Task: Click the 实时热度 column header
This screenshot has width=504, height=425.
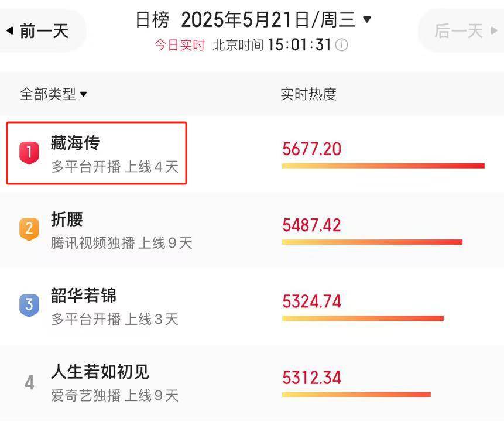Action: pyautogui.click(x=308, y=94)
